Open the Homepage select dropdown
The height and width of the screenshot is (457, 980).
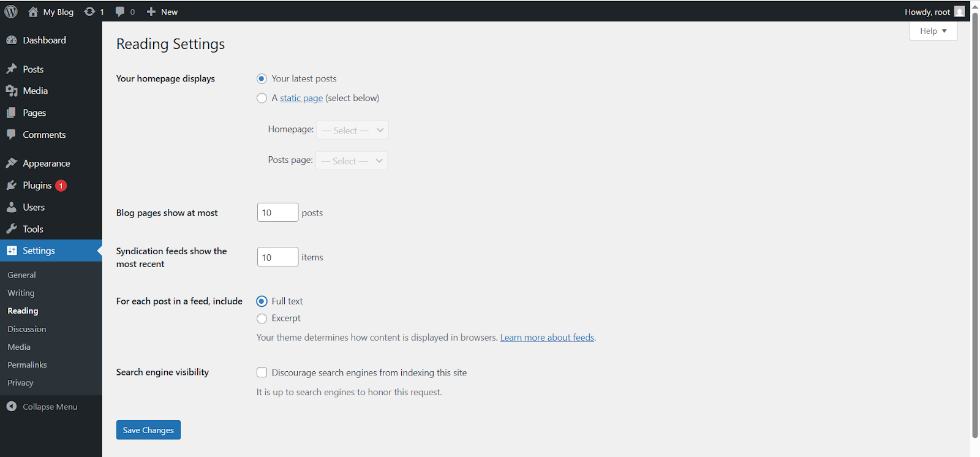352,130
